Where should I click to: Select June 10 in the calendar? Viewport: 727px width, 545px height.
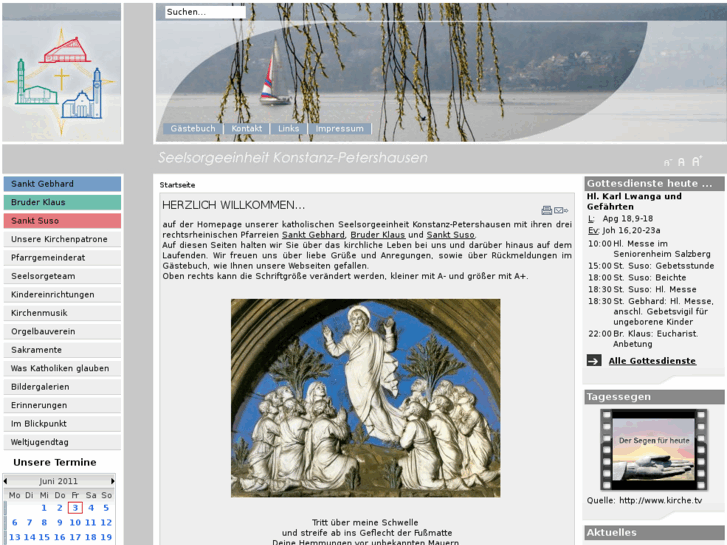pos(75,522)
